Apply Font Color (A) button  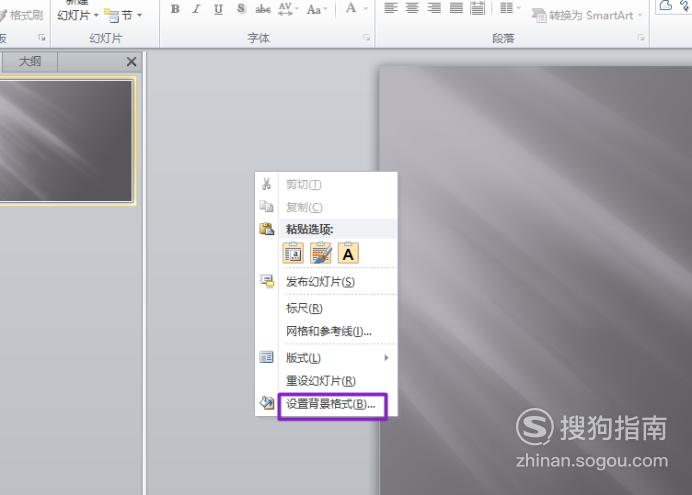tap(351, 8)
